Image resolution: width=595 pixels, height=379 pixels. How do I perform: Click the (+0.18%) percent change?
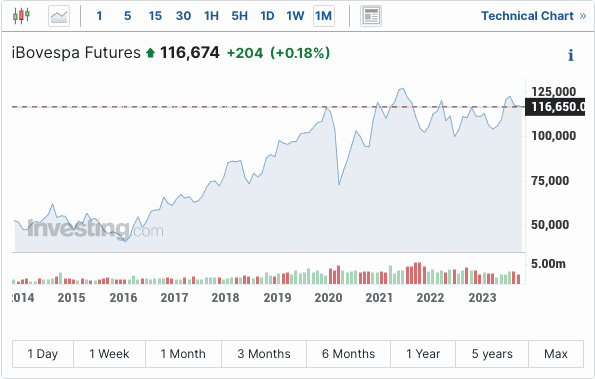click(300, 53)
